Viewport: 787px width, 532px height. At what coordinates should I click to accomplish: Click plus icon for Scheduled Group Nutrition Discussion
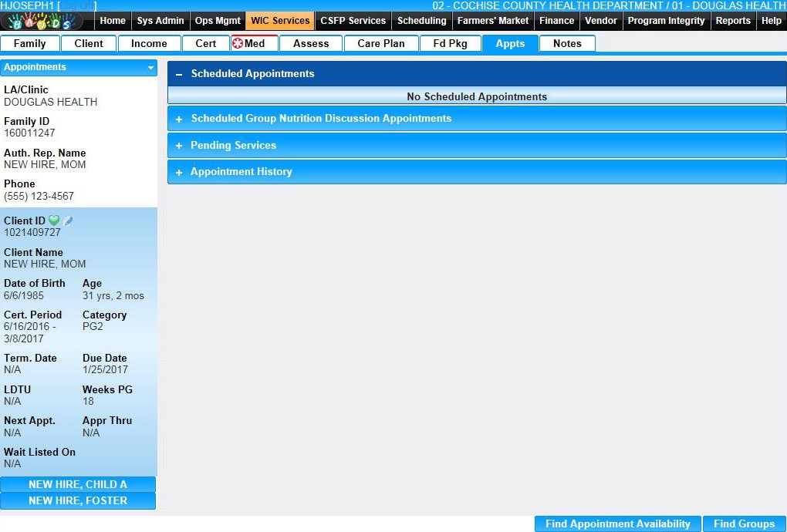[179, 120]
